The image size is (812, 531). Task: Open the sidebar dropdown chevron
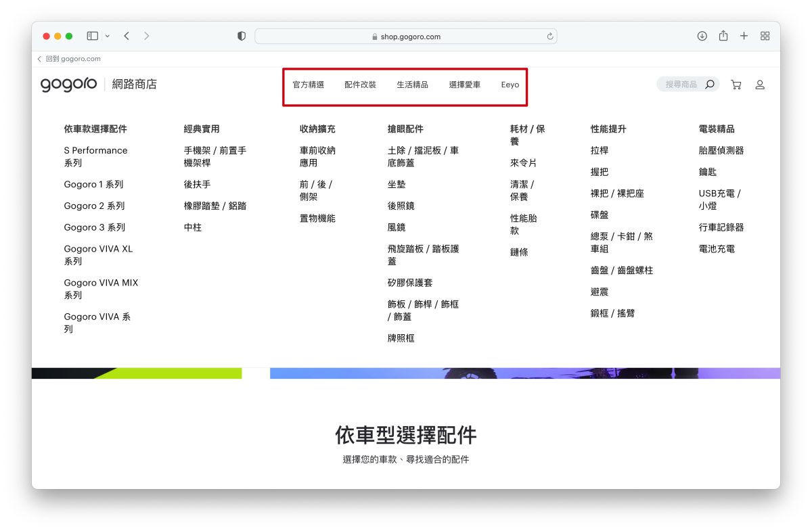coord(107,36)
